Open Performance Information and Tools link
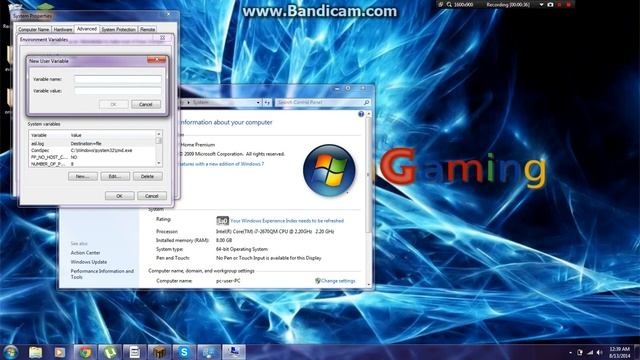This screenshot has width=640, height=360. tap(102, 274)
